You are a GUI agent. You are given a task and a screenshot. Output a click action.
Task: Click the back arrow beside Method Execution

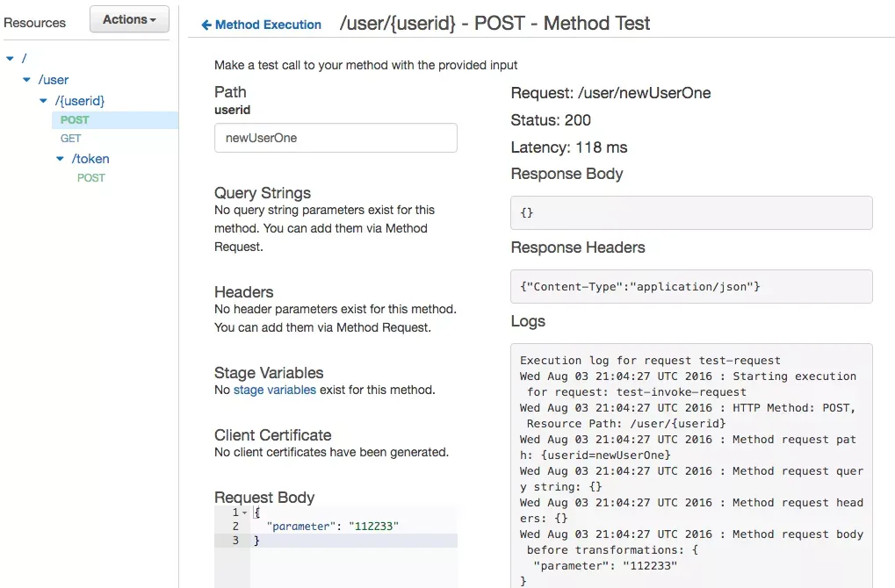[x=206, y=25]
